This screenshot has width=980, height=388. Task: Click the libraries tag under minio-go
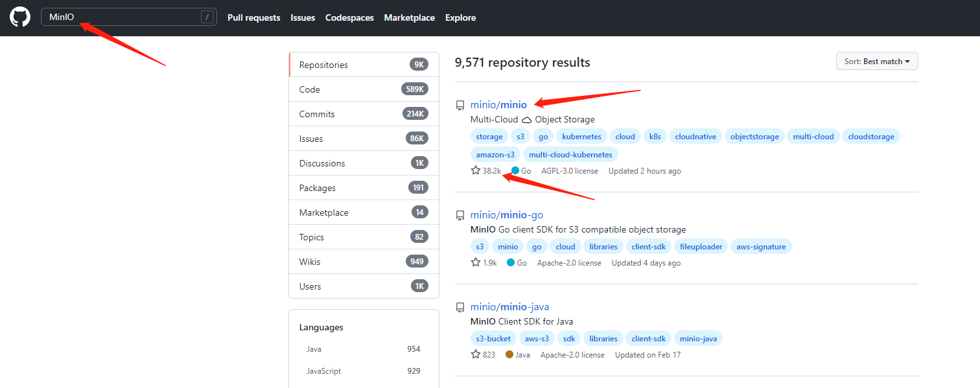603,247
